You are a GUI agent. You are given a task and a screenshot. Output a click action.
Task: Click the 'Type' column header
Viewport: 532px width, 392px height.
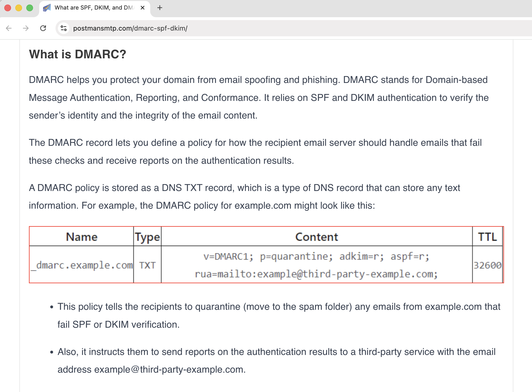147,237
